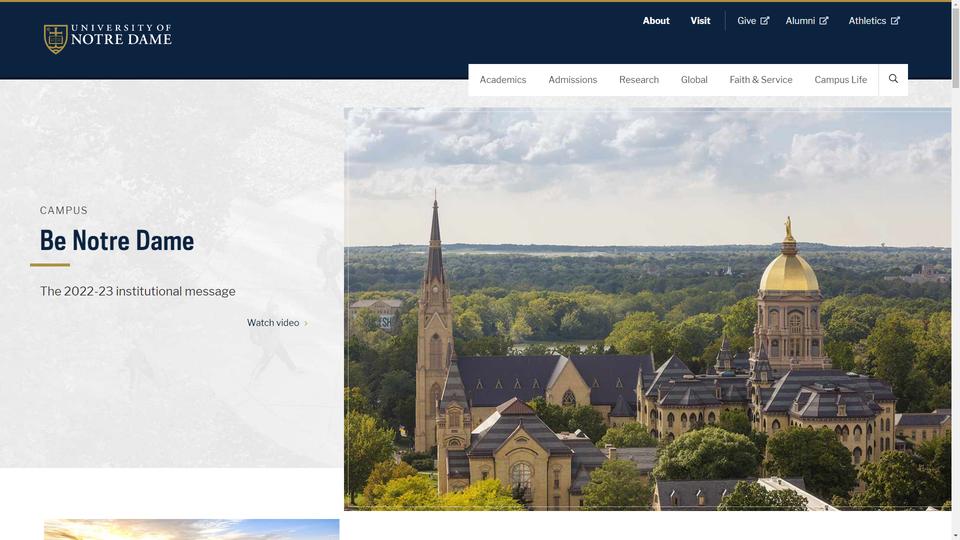
Task: Click the CAMPUS category label
Action: click(64, 211)
